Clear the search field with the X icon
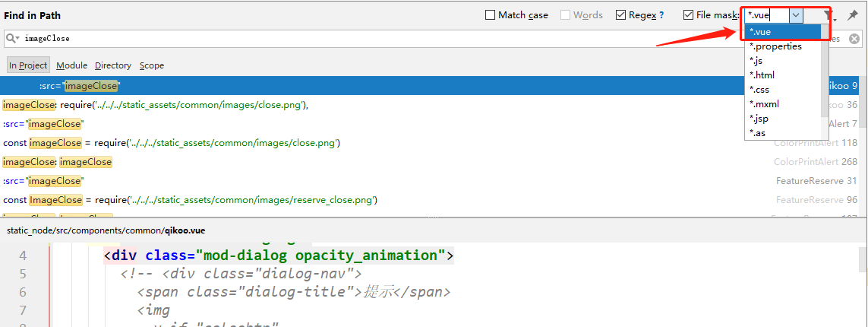The height and width of the screenshot is (327, 868). click(854, 39)
